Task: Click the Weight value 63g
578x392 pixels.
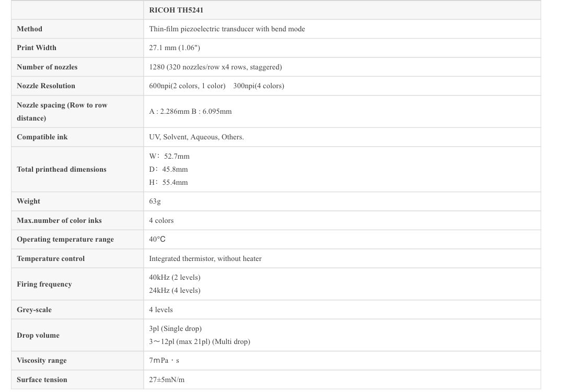Action: (x=155, y=201)
